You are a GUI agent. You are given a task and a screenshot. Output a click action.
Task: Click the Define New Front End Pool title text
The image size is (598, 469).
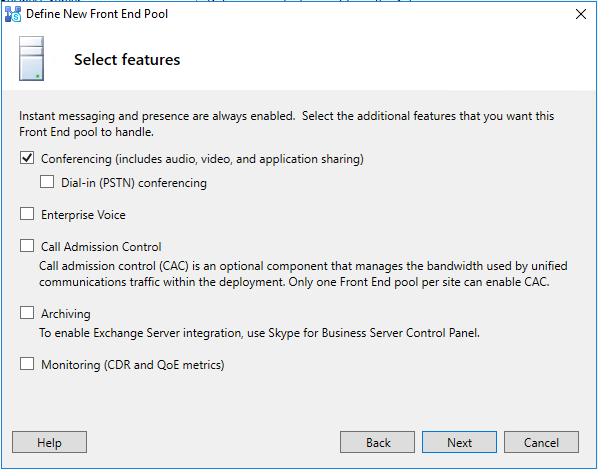click(97, 14)
